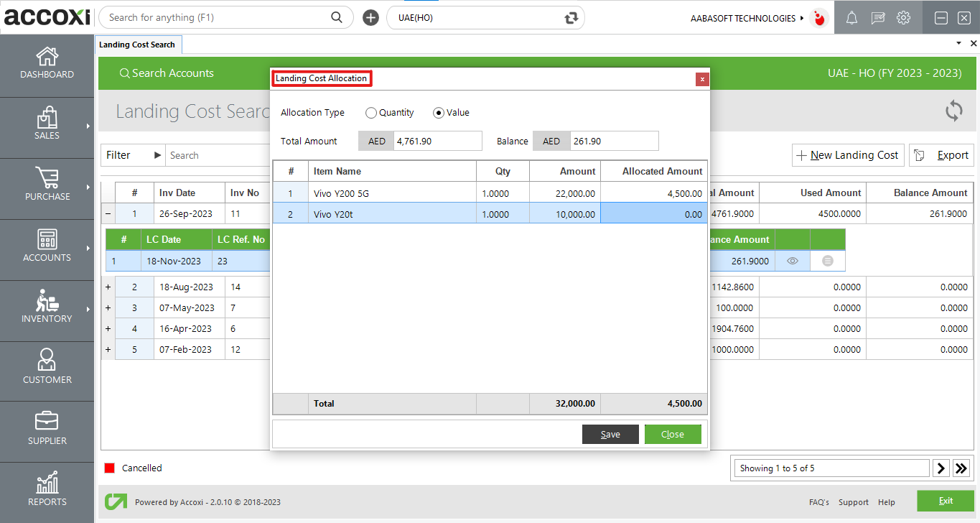980x523 pixels.
Task: Edit allocated amount 4,500.00 for Vivo Y200 5G
Action: 654,193
